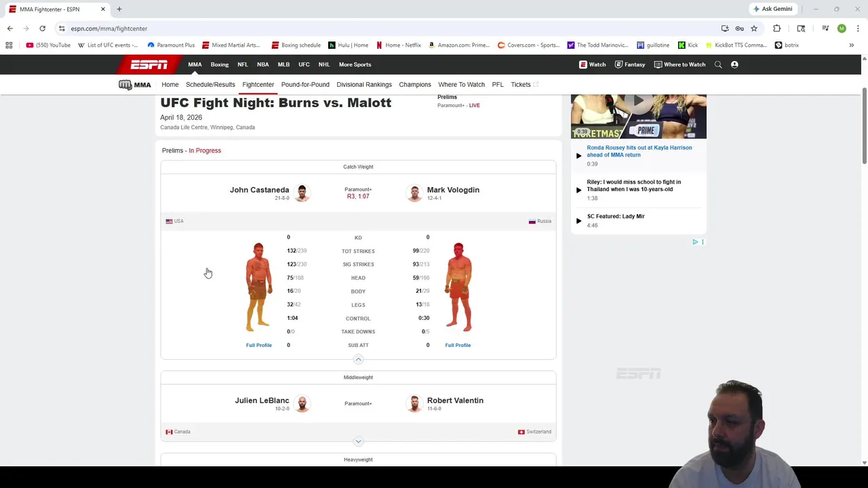Open a new browser tab

[x=119, y=9]
